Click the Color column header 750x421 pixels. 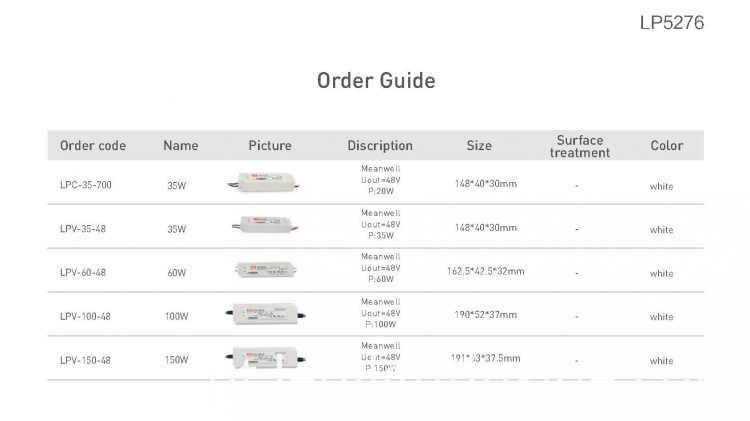coord(667,145)
